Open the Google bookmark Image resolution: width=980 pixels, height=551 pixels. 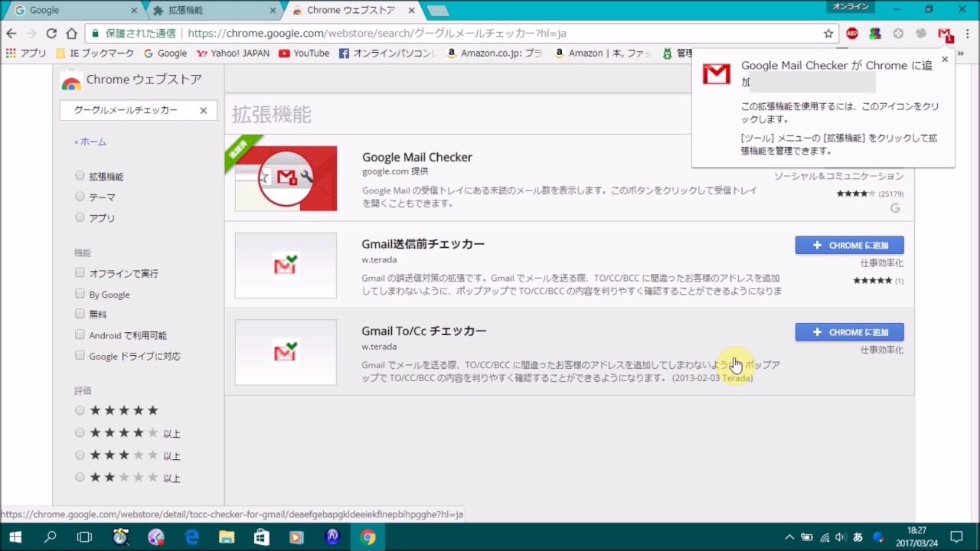[x=165, y=54]
